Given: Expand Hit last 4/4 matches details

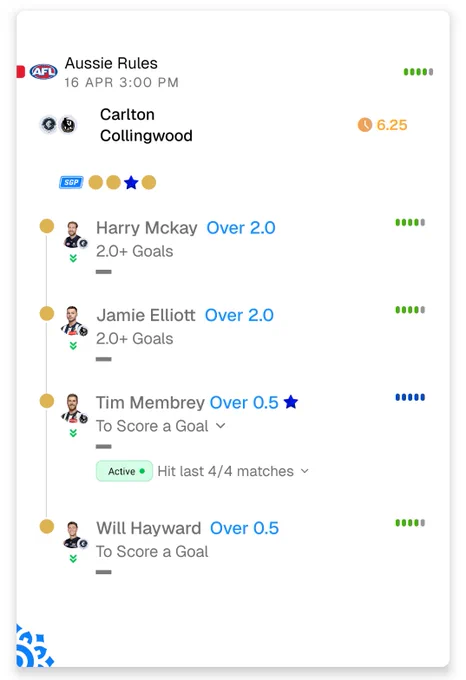Looking at the screenshot, I should (x=233, y=471).
